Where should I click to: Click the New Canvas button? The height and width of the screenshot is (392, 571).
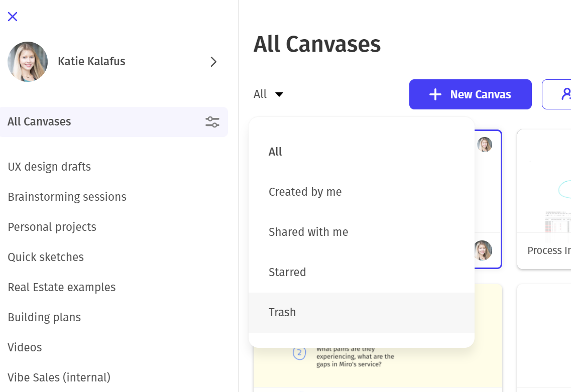470,94
